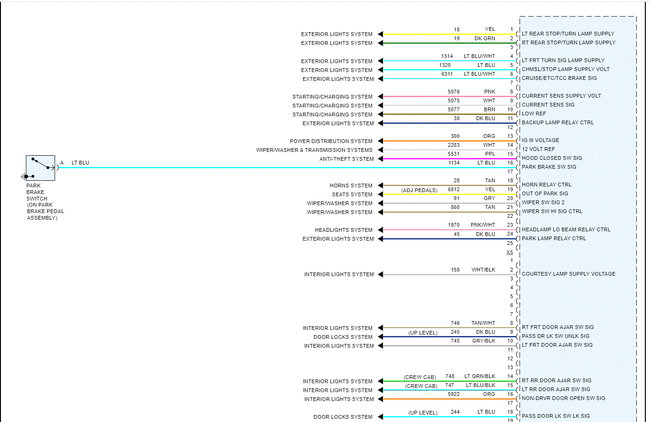Select wire number 6311

coord(447,74)
